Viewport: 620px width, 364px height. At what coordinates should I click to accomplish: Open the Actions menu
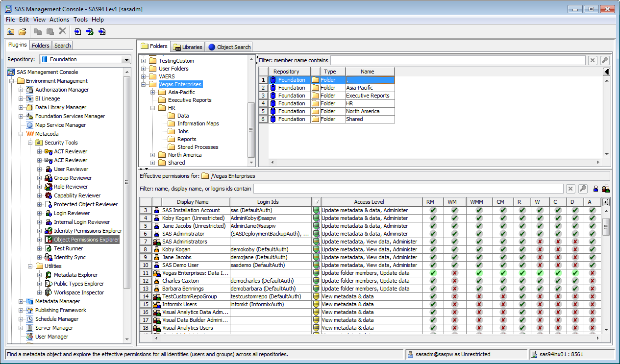59,20
